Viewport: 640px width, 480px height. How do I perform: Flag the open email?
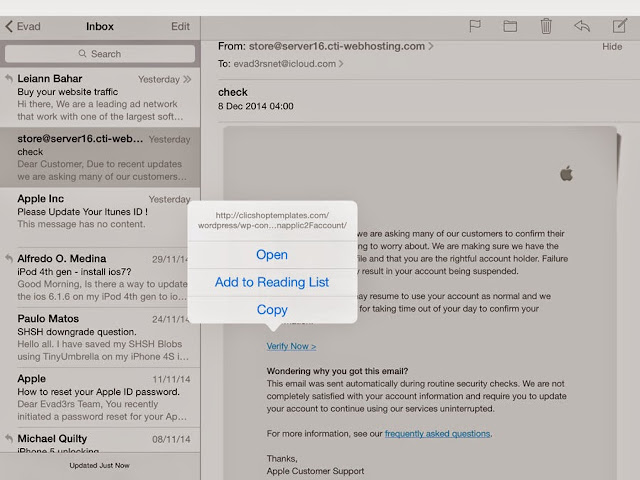click(x=475, y=26)
